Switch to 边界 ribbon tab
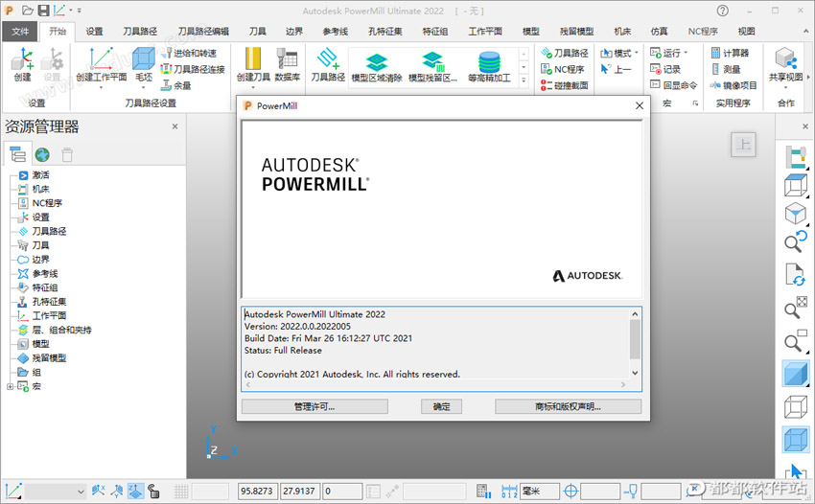815x504 pixels. [294, 32]
